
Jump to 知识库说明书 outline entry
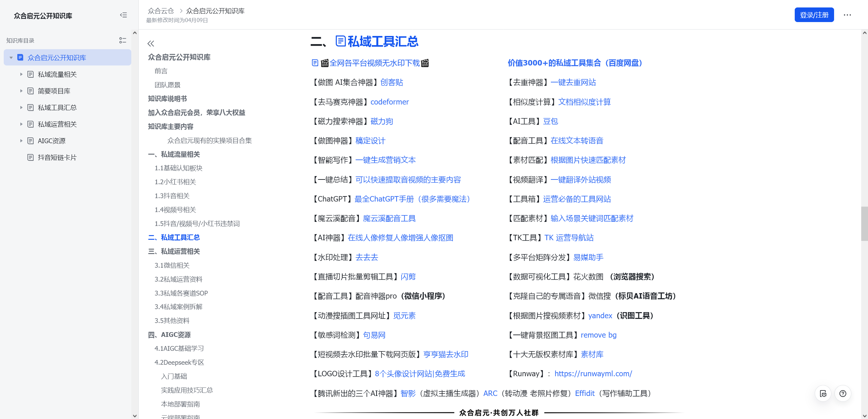click(x=167, y=99)
